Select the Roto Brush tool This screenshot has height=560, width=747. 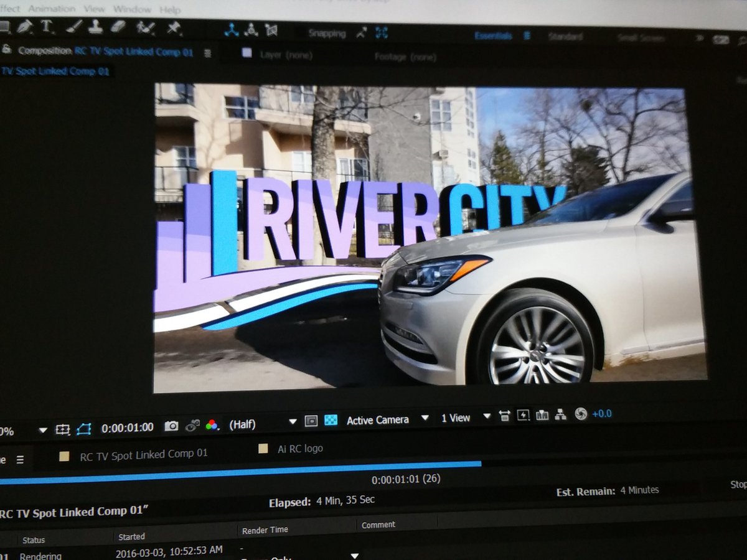coord(146,27)
